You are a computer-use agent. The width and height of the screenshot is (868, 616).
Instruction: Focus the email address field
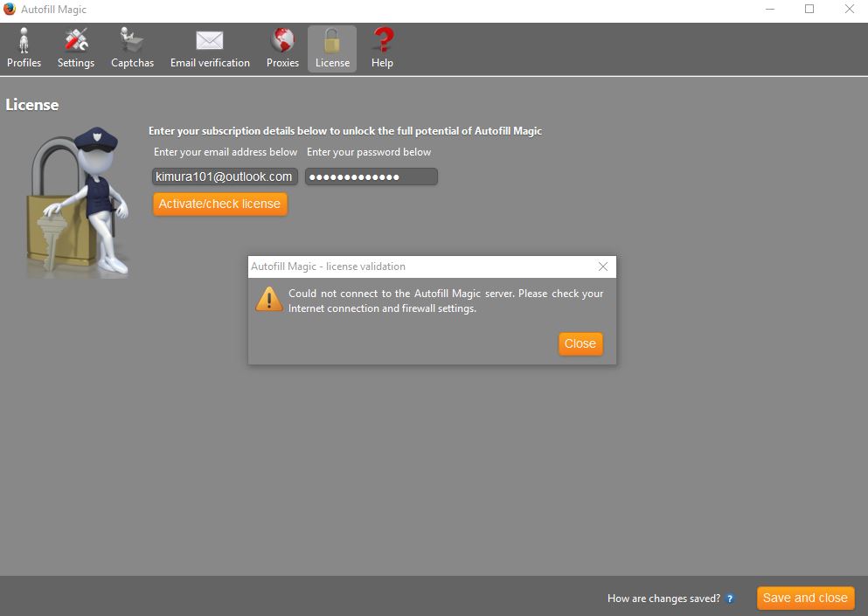[225, 176]
